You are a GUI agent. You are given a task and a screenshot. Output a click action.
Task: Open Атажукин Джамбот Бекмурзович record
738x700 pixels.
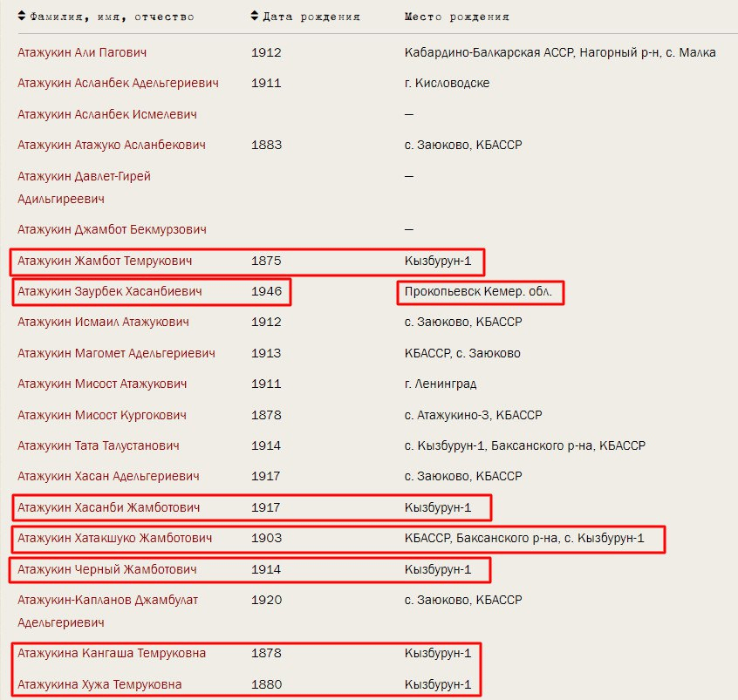coord(112,229)
